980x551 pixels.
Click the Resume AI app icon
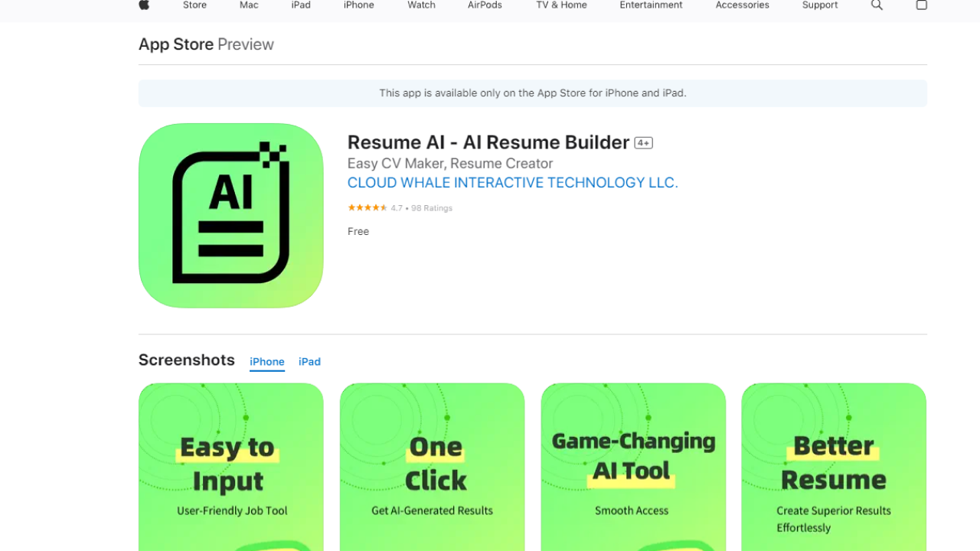tap(231, 216)
